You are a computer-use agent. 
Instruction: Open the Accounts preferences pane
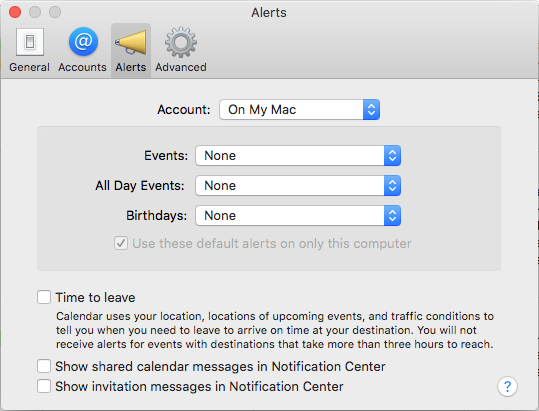pos(82,50)
